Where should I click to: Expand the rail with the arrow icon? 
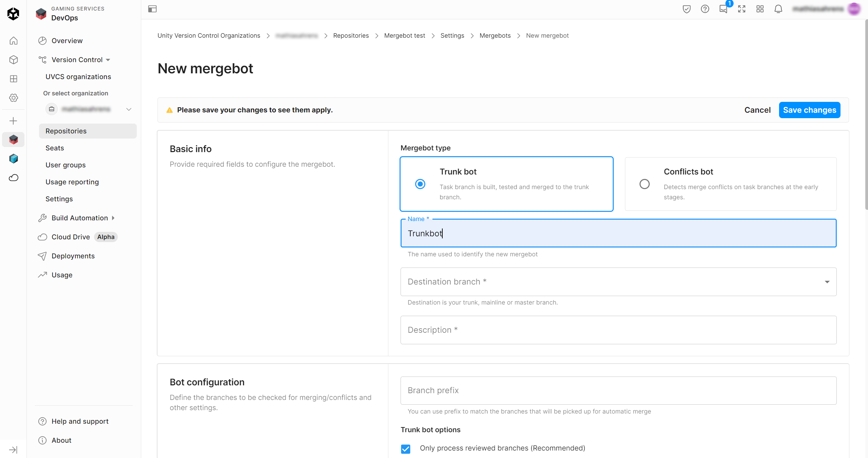13,450
